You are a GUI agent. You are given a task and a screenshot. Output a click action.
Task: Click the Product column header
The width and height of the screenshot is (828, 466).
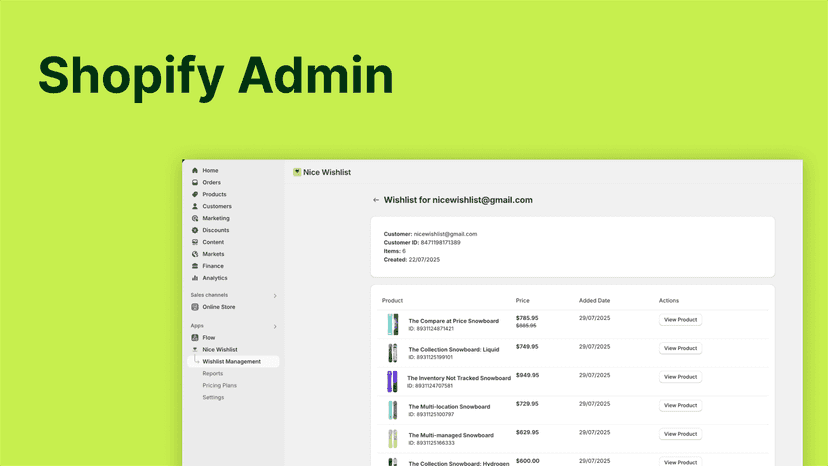tap(392, 301)
